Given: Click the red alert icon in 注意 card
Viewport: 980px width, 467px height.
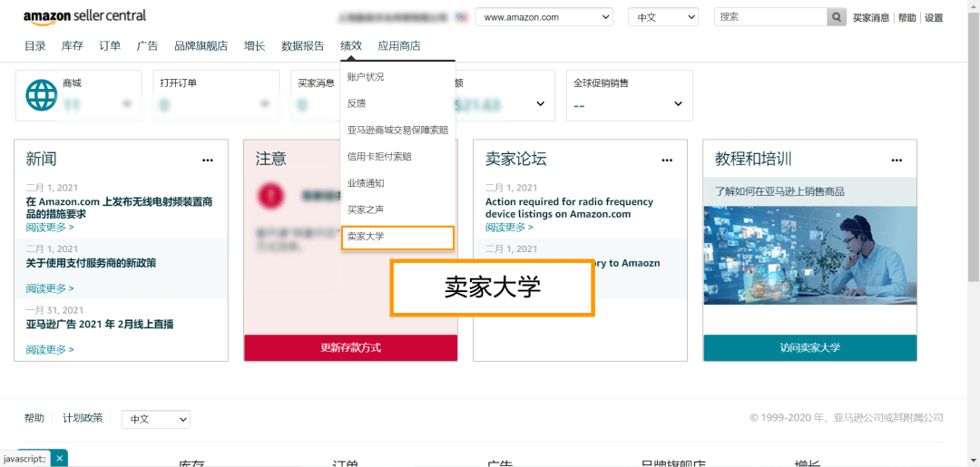Looking at the screenshot, I should (273, 196).
